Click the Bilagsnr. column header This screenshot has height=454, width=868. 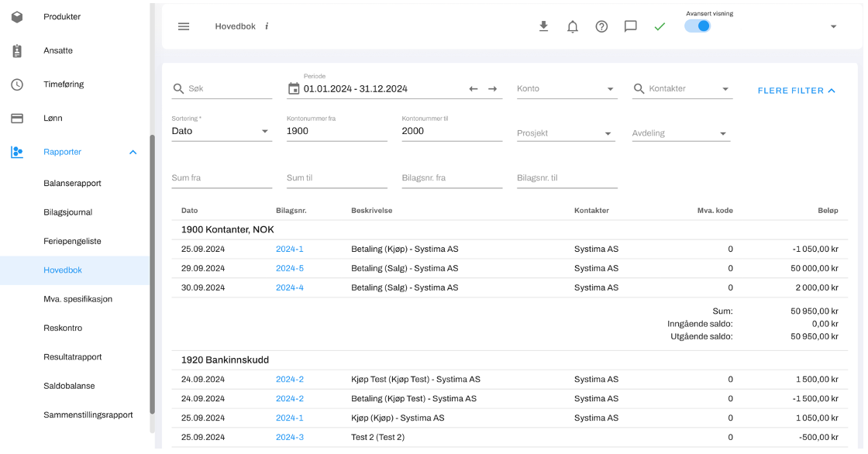(x=291, y=211)
